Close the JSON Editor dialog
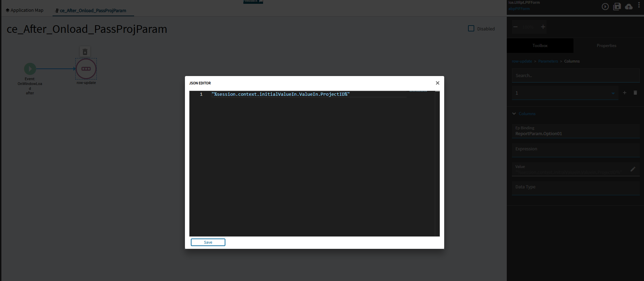644x281 pixels. 438,83
